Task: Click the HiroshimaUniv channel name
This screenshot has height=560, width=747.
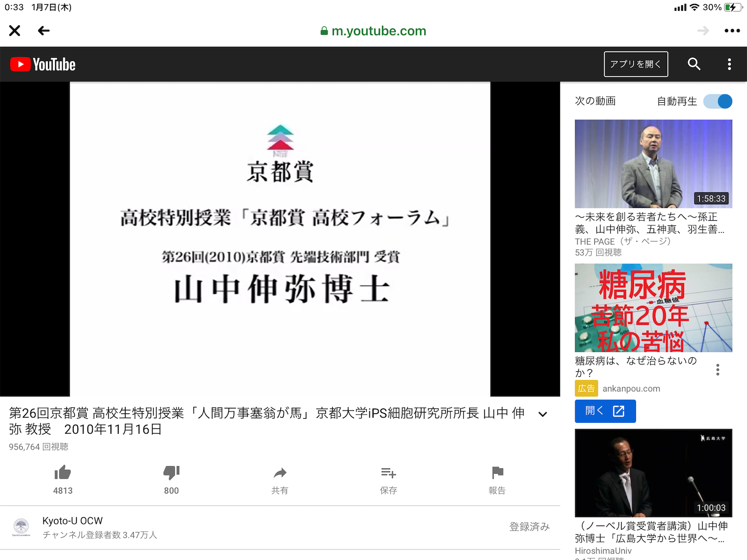Action: point(603,551)
